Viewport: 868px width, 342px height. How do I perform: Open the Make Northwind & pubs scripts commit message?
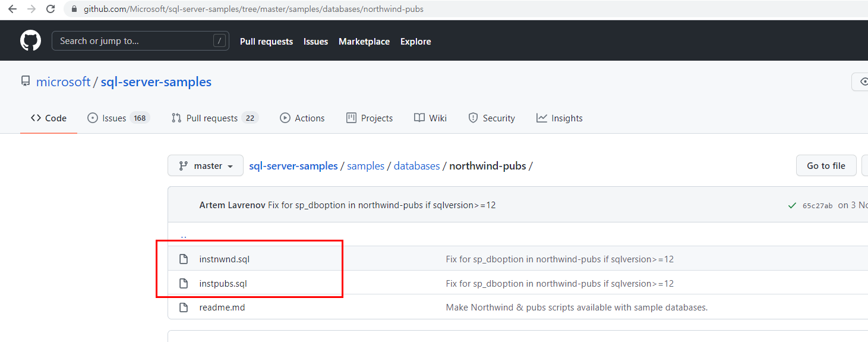point(577,308)
